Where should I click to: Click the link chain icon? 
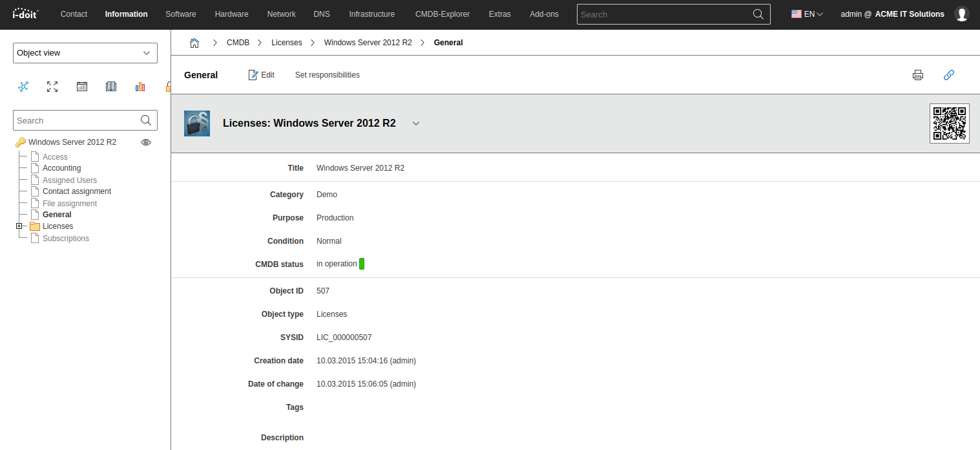pos(949,75)
